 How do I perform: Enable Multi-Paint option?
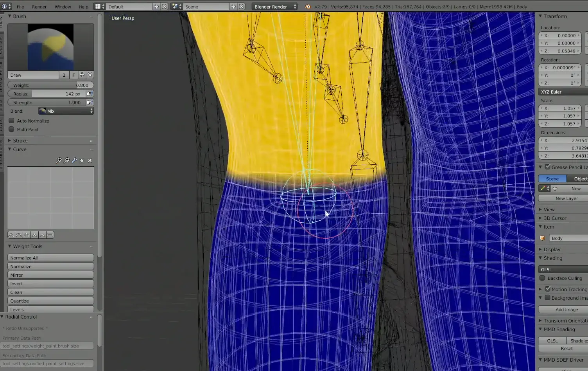point(12,130)
